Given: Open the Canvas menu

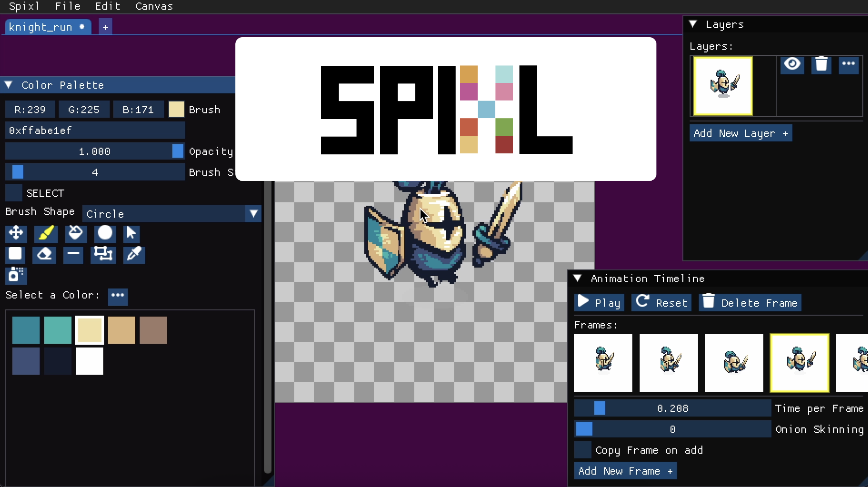Looking at the screenshot, I should [154, 6].
